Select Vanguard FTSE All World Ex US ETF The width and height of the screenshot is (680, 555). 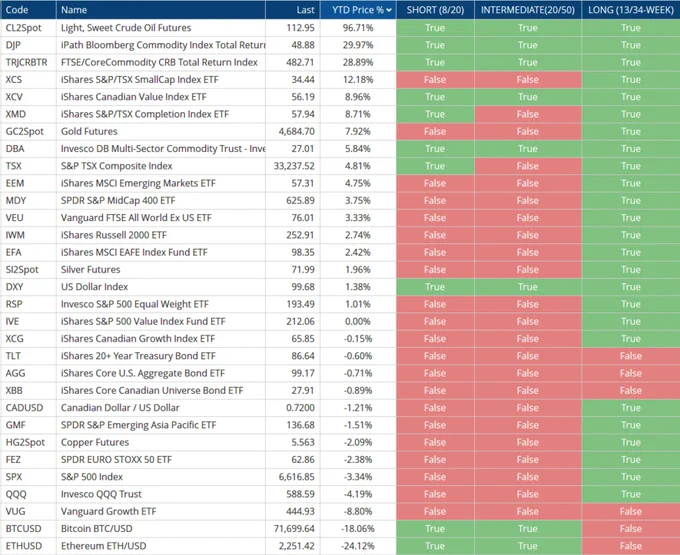[136, 218]
